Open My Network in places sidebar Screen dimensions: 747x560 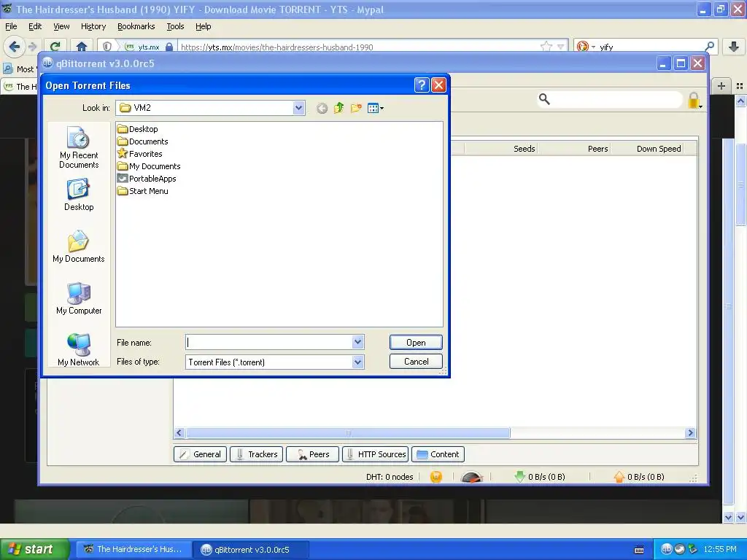point(79,350)
